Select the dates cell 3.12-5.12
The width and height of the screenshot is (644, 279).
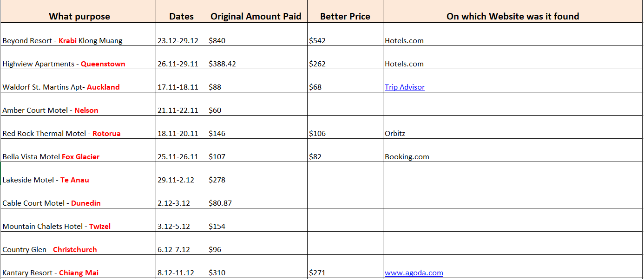click(181, 221)
